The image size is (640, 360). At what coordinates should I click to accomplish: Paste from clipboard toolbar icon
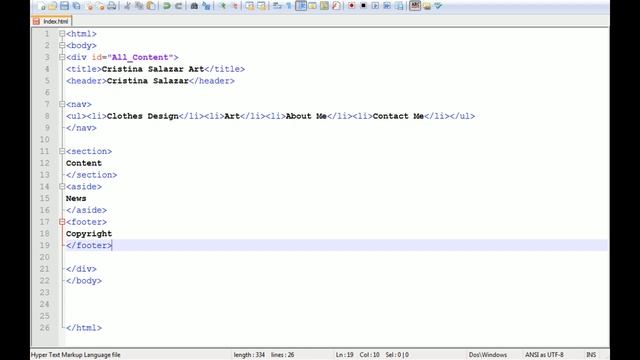tap(151, 6)
